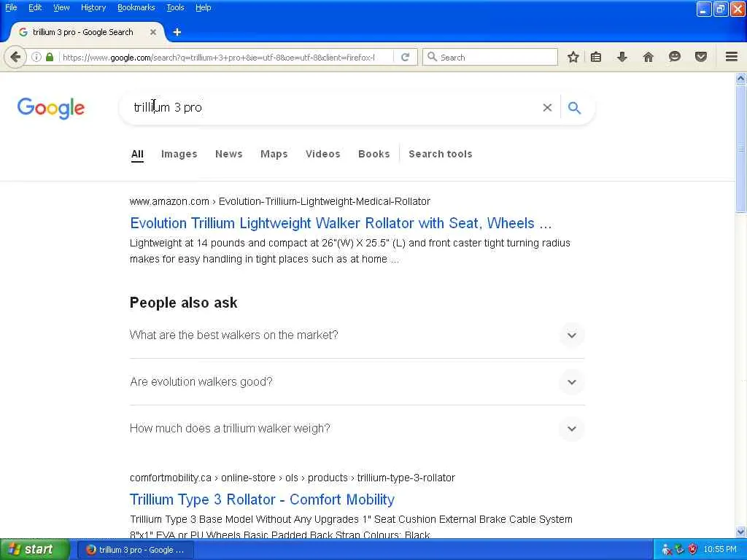Click the scrollbar up arrow

pyautogui.click(x=741, y=78)
